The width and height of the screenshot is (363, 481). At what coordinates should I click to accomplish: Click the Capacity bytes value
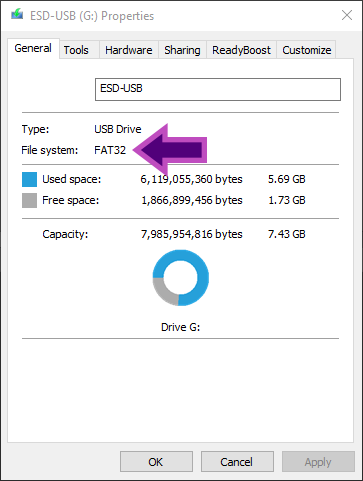click(x=192, y=234)
